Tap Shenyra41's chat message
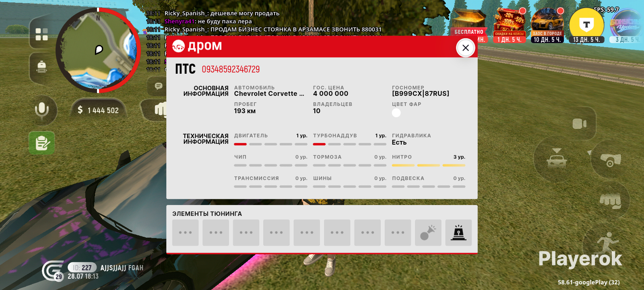 click(208, 21)
